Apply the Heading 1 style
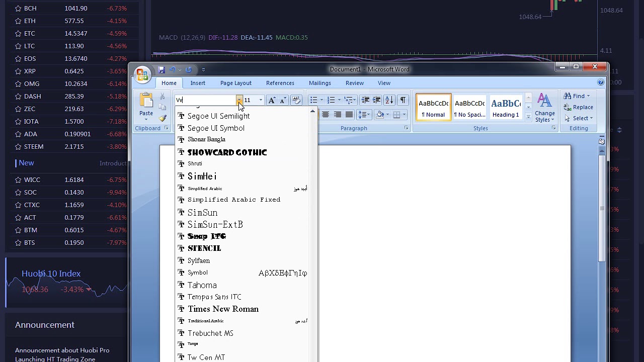644x362 pixels. pyautogui.click(x=506, y=108)
